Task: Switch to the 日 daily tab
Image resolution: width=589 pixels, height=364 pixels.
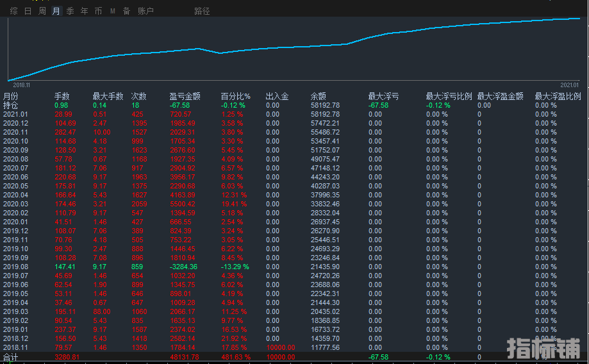Action: coord(28,12)
